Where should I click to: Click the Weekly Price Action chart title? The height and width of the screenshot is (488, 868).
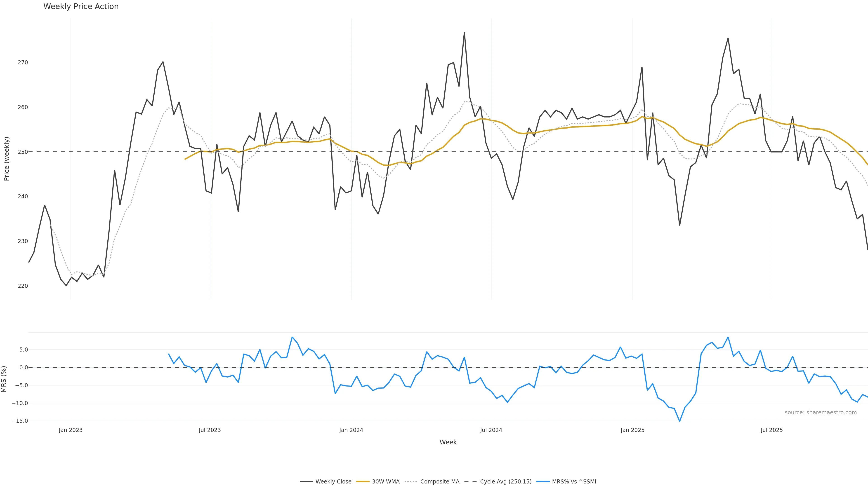point(81,6)
